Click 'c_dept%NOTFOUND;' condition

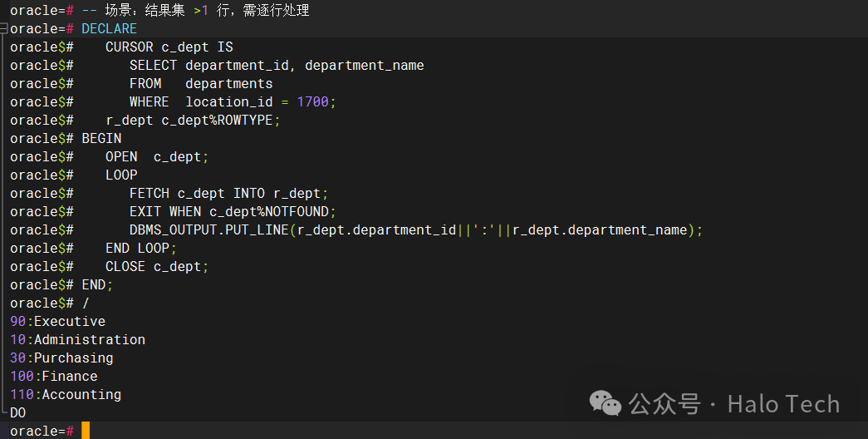click(x=273, y=212)
